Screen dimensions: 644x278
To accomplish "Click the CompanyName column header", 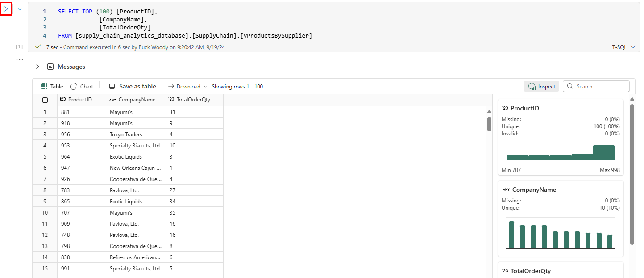I will click(x=137, y=100).
